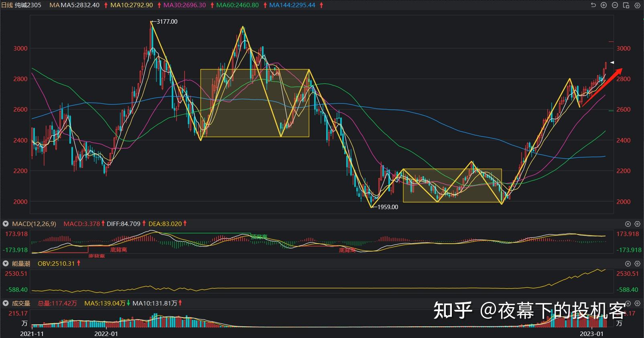
Task: Open 成交量 volume panel settings icon
Action: pos(637,303)
